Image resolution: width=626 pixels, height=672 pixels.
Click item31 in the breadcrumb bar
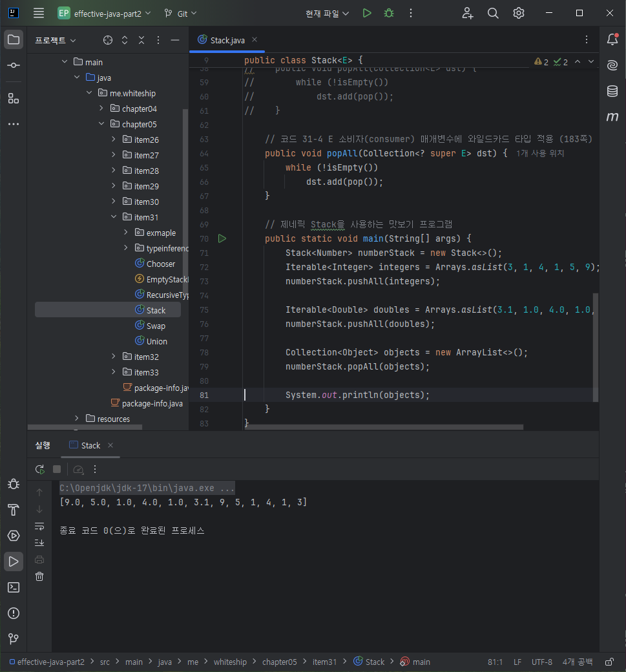[324, 662]
